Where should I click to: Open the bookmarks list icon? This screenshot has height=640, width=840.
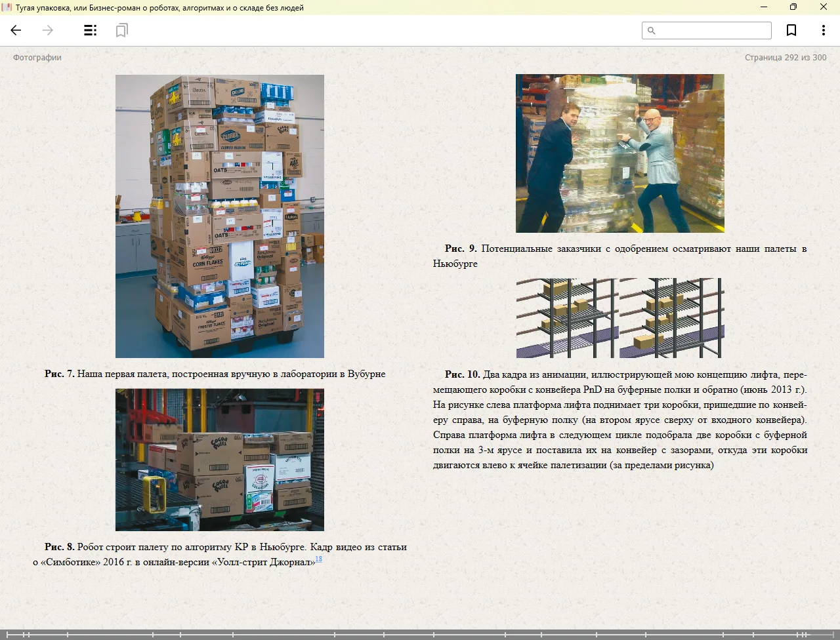tap(121, 30)
